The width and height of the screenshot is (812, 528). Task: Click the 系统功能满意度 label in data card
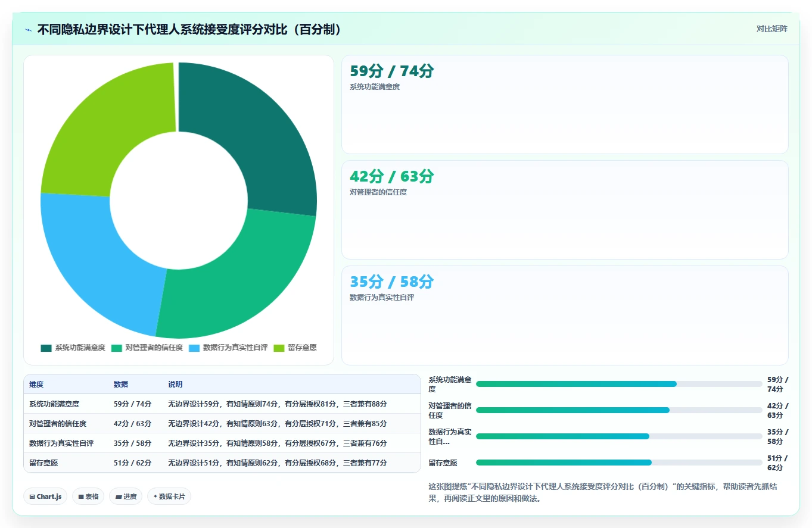[x=375, y=87]
